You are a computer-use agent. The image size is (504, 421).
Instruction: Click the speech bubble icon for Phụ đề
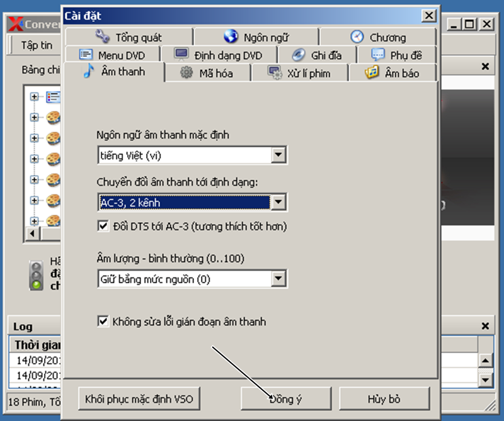(x=378, y=55)
